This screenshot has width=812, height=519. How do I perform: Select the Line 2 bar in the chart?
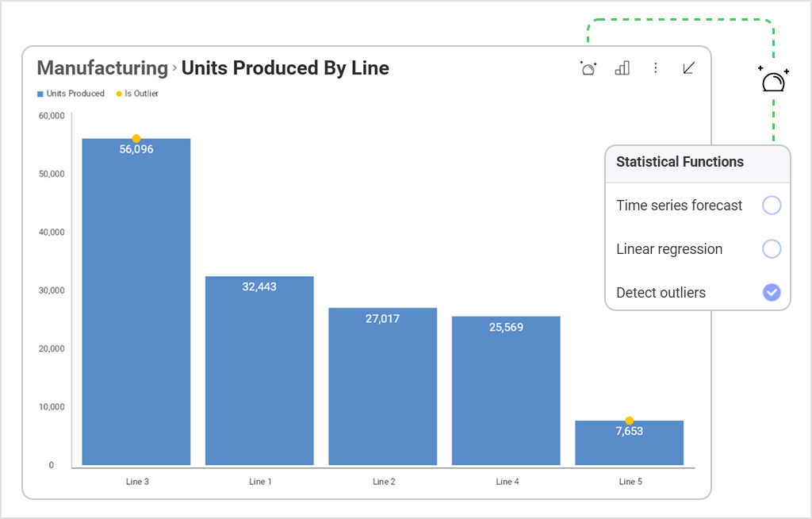[383, 385]
